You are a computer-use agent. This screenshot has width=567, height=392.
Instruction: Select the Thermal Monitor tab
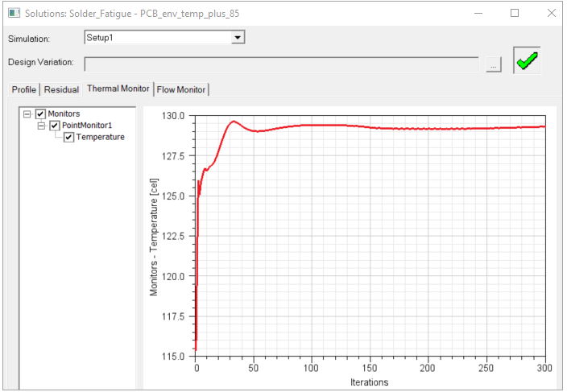pos(118,89)
